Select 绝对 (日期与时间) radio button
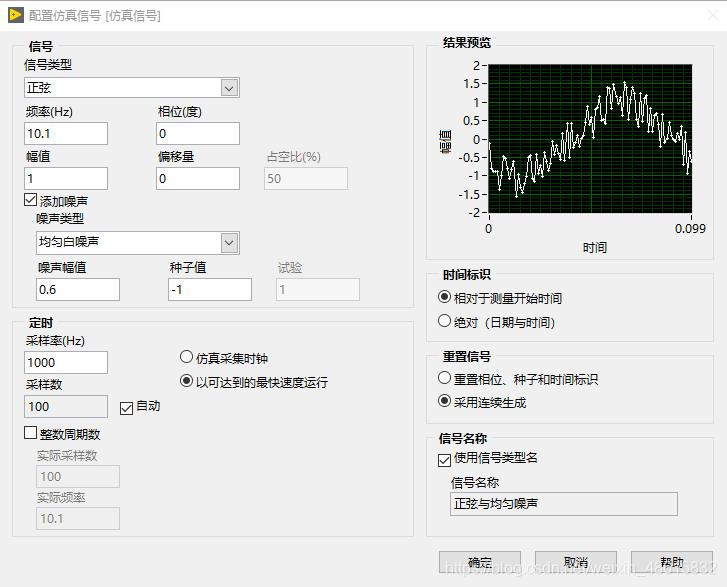 pos(444,320)
